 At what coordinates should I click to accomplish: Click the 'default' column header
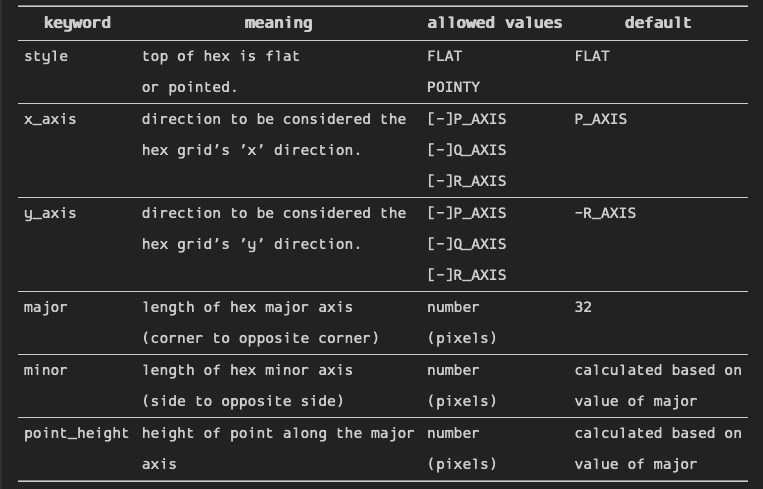(658, 23)
